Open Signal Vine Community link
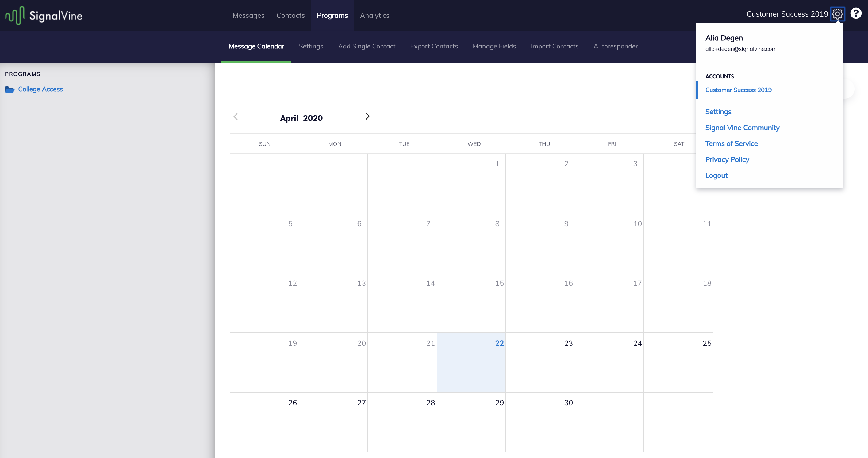 (742, 128)
